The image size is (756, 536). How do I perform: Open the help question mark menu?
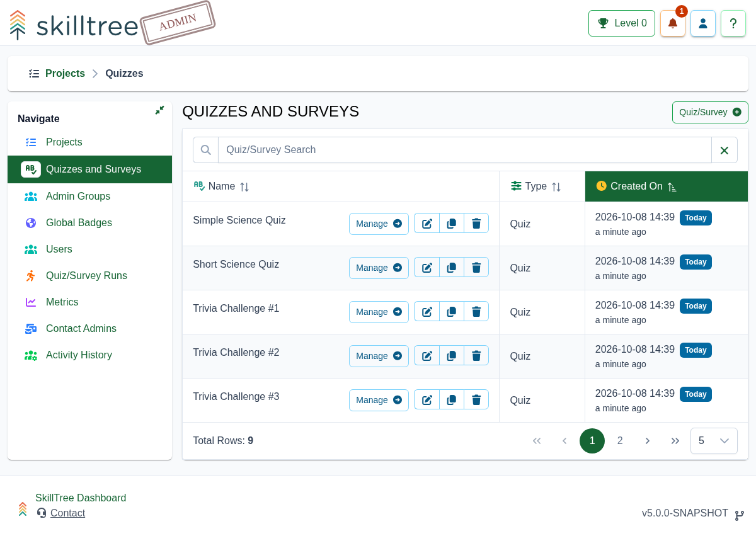[733, 23]
